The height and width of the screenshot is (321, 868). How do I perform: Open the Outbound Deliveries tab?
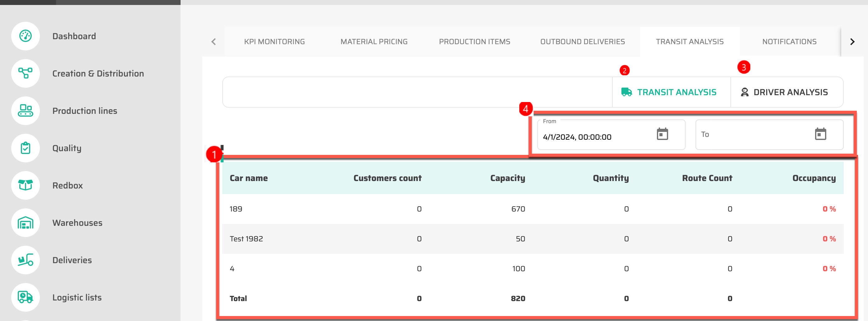[x=582, y=42]
